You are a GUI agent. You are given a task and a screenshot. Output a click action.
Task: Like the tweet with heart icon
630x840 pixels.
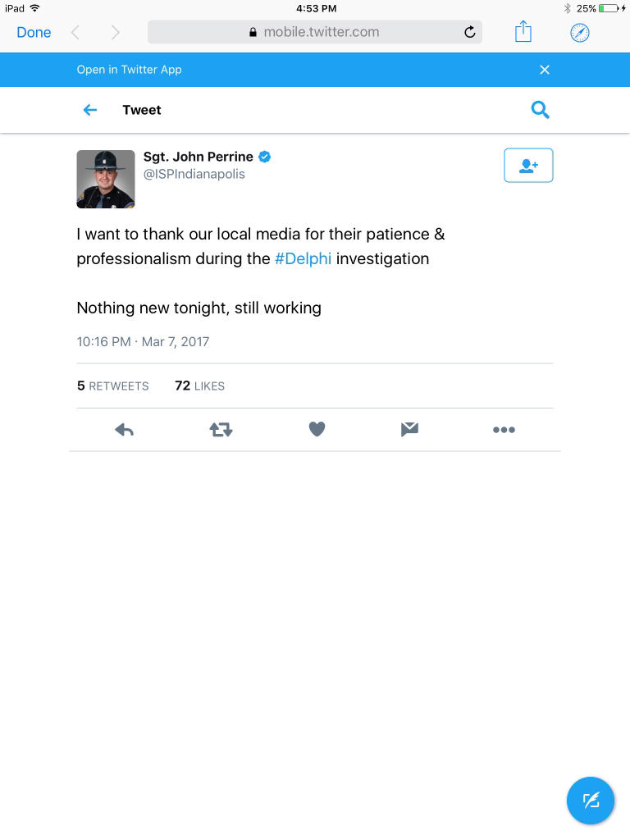[317, 429]
